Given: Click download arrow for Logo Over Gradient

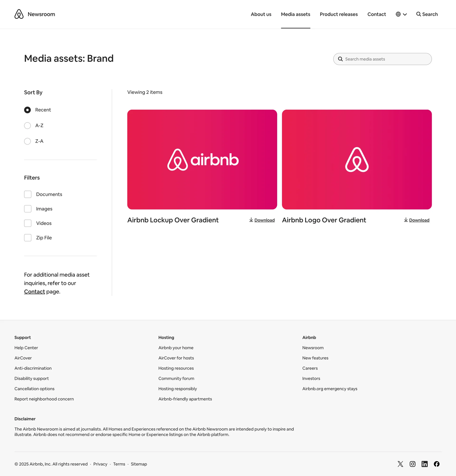Looking at the screenshot, I should coord(406,220).
